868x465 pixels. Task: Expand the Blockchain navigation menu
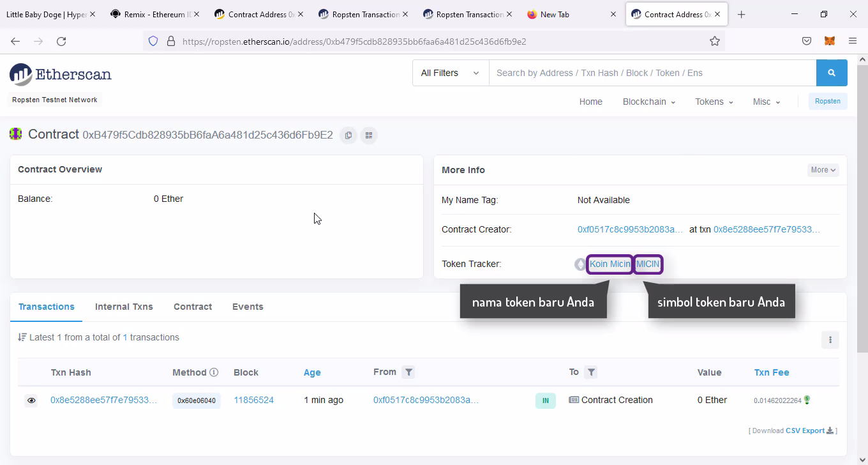(648, 102)
